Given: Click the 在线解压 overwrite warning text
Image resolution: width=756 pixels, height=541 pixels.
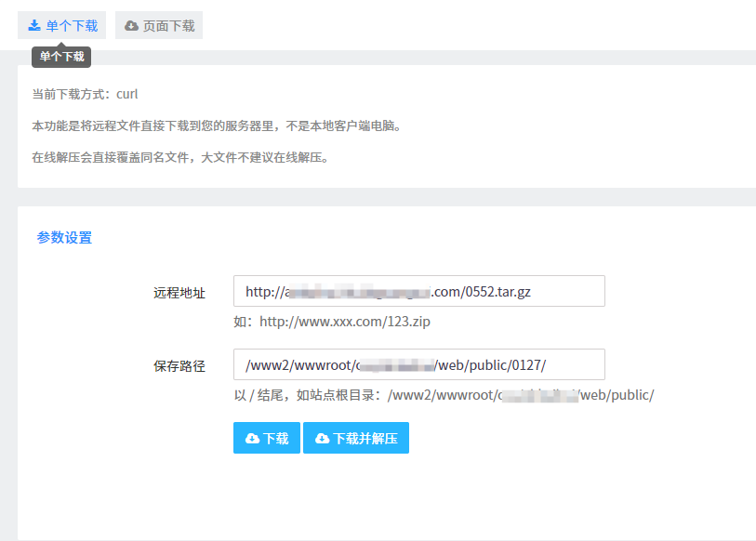Looking at the screenshot, I should point(179,156).
